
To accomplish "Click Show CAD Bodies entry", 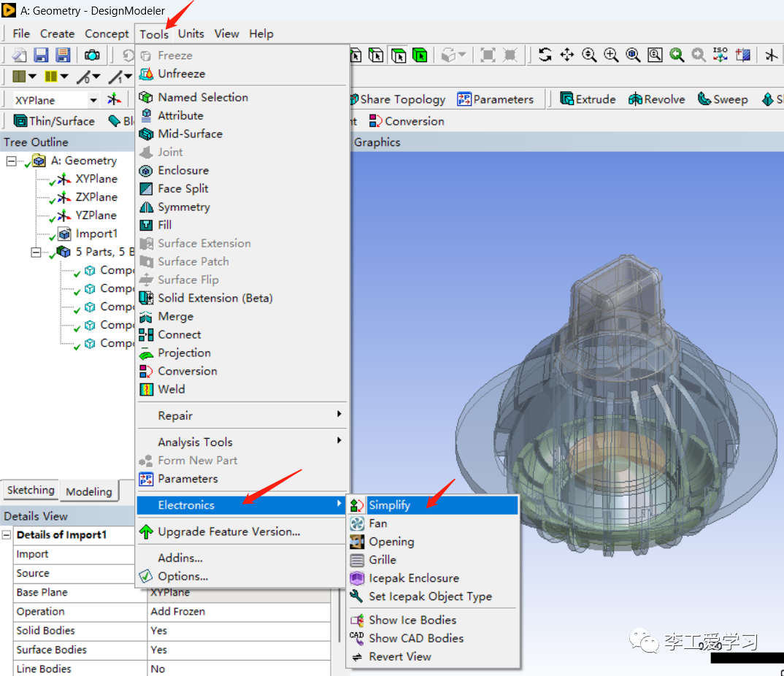I will click(x=433, y=638).
